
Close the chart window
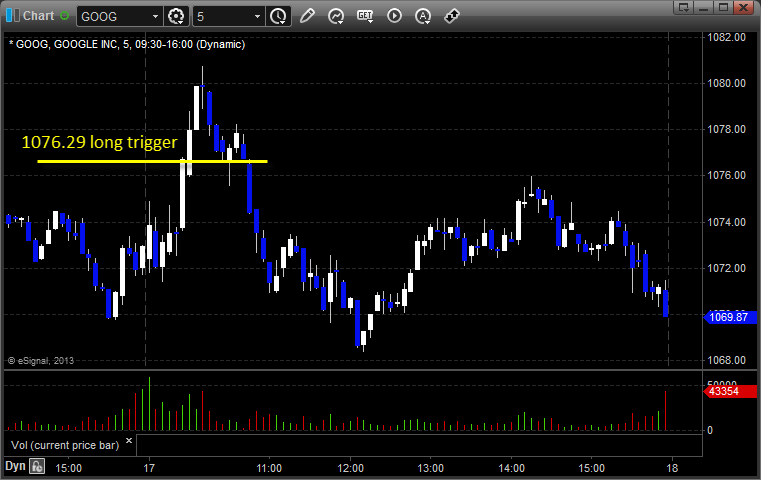pos(743,7)
